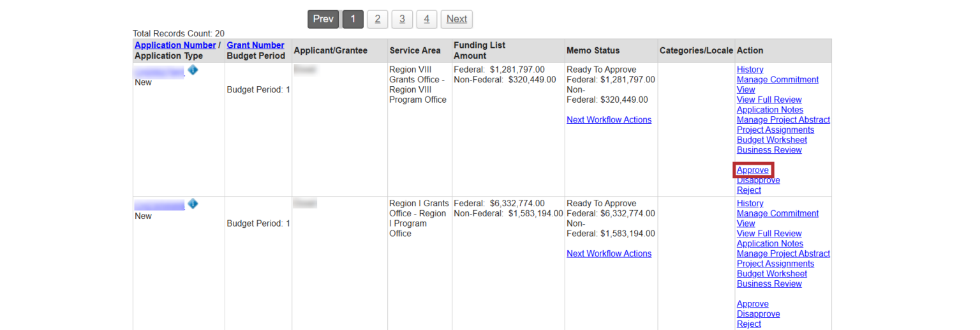Click blue info icon in first application row
The height and width of the screenshot is (330, 980).
coord(193,70)
